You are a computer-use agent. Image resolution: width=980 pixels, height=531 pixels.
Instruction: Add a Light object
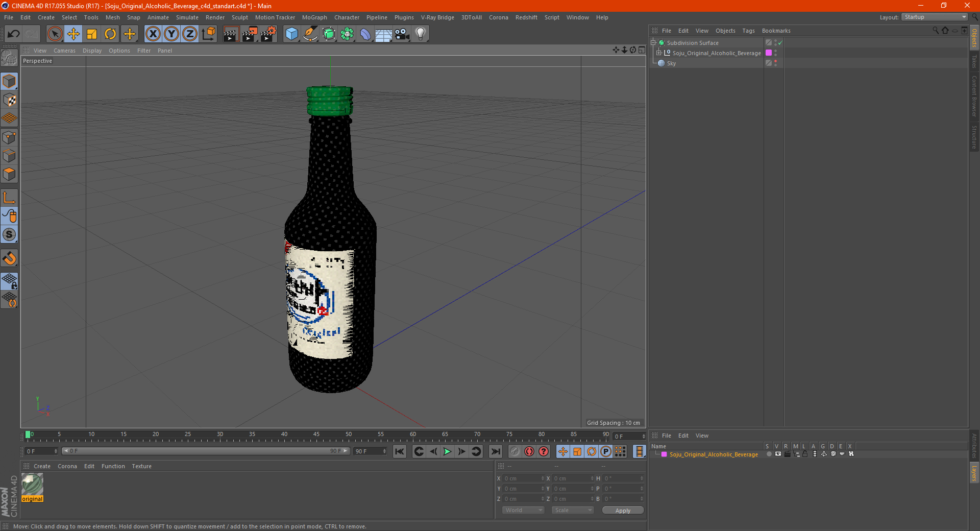pos(420,34)
